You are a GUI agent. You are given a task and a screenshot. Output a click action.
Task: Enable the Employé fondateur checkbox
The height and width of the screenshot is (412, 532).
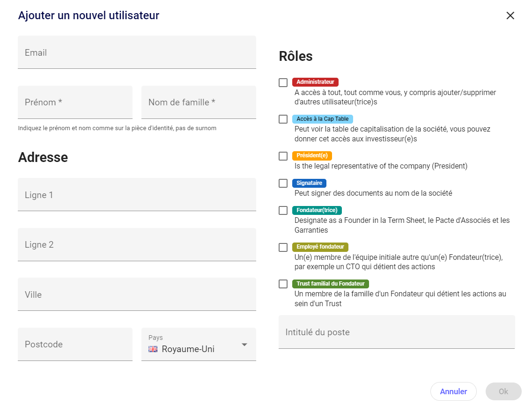coord(283,247)
